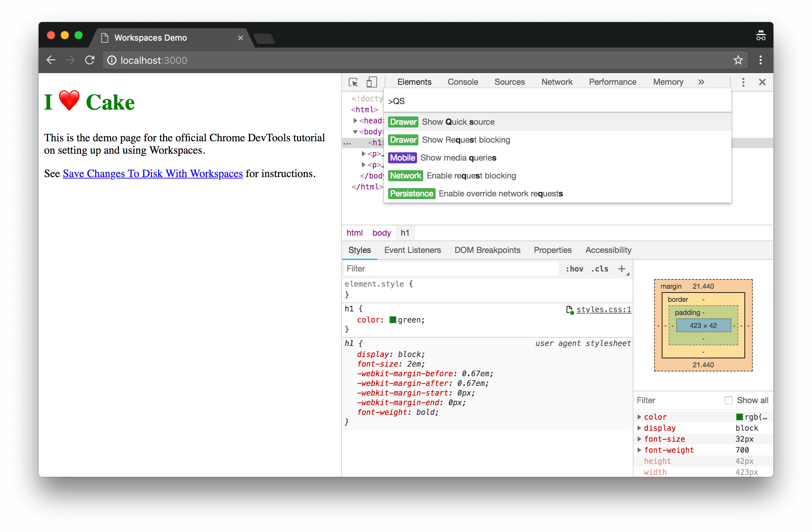
Task: Open the Memory panel
Action: click(668, 82)
